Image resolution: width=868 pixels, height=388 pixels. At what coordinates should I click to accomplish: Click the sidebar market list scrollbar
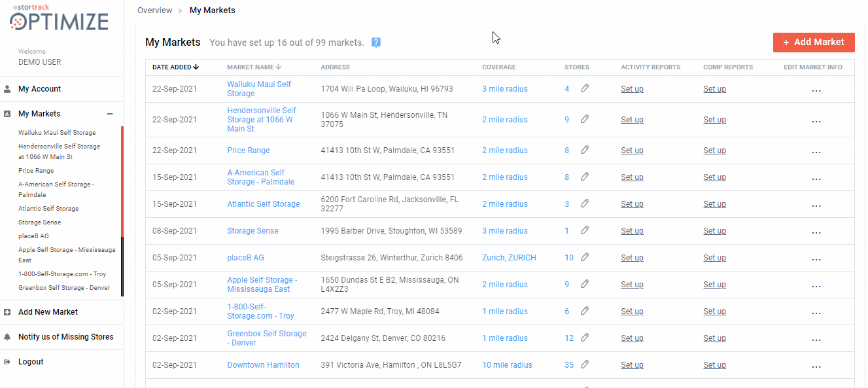click(x=122, y=211)
